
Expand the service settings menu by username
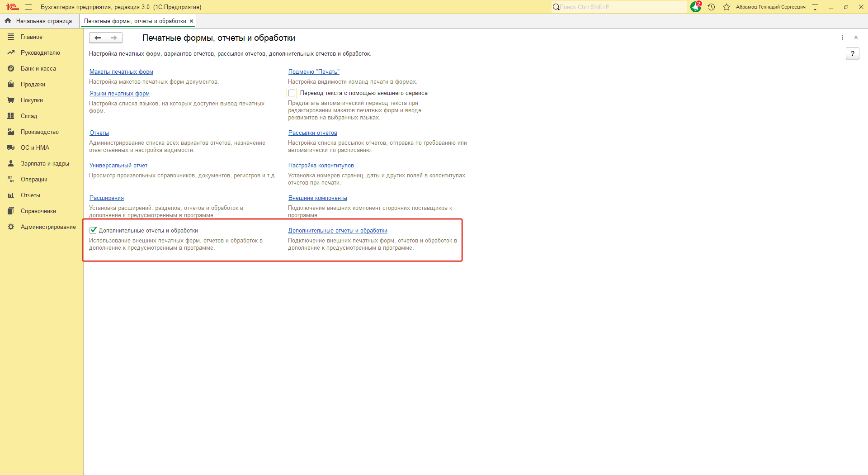click(815, 7)
